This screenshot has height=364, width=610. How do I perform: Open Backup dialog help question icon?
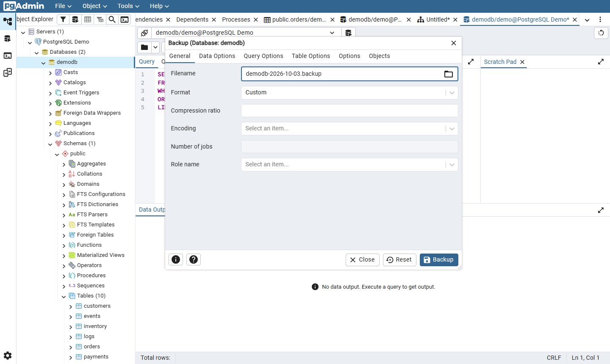point(194,259)
